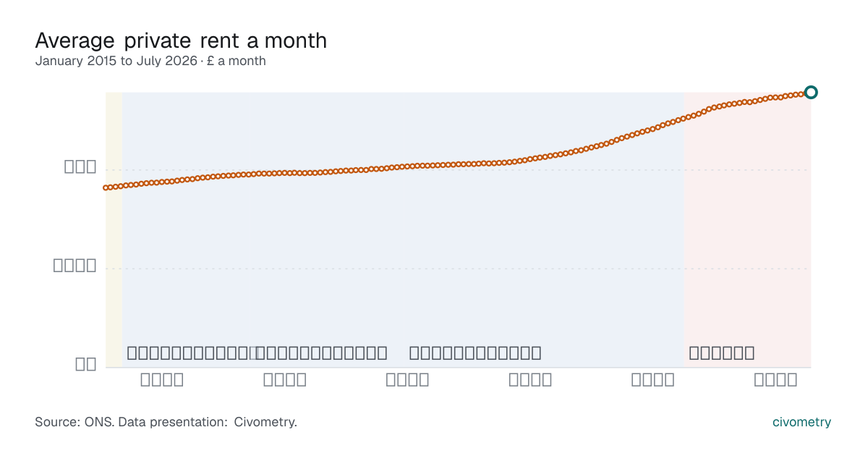
Task: Click the teal endpoint marker of the line
Action: point(811,92)
